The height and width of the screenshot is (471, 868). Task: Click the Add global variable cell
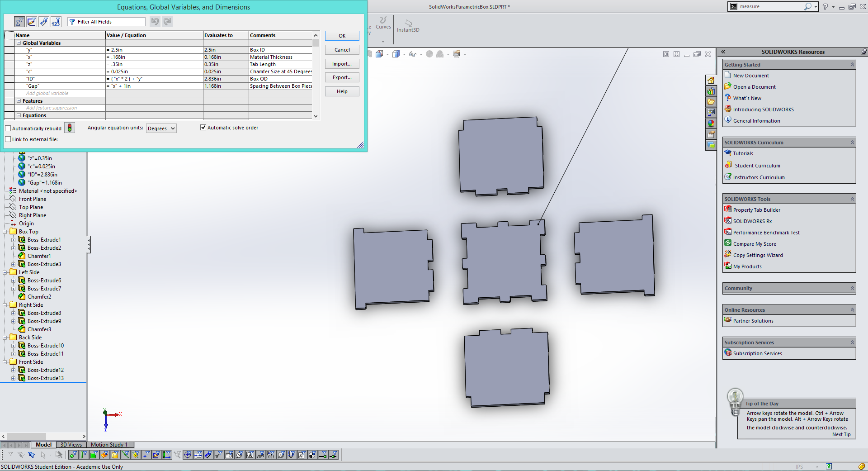60,93
